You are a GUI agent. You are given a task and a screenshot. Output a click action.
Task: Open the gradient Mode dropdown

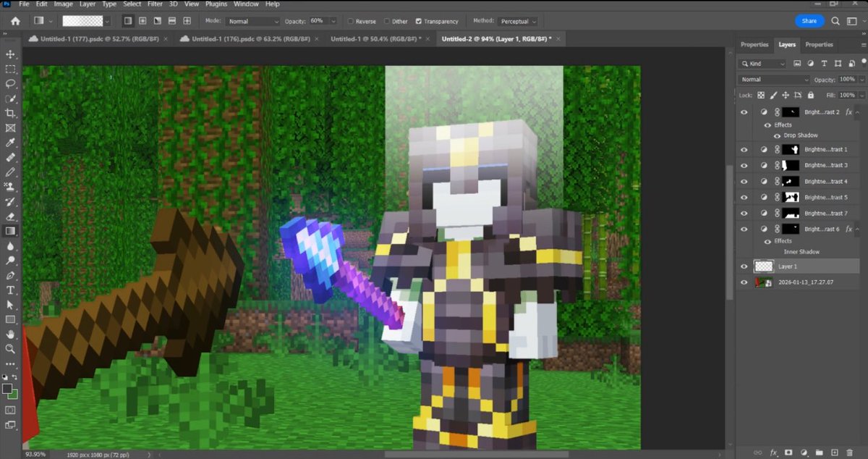(x=252, y=22)
